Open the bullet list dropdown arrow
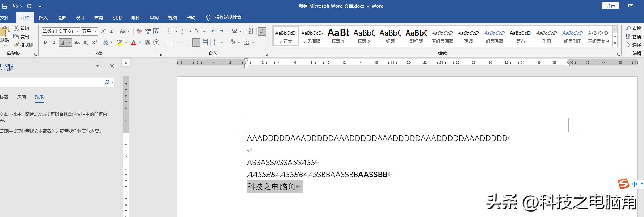 177,31
